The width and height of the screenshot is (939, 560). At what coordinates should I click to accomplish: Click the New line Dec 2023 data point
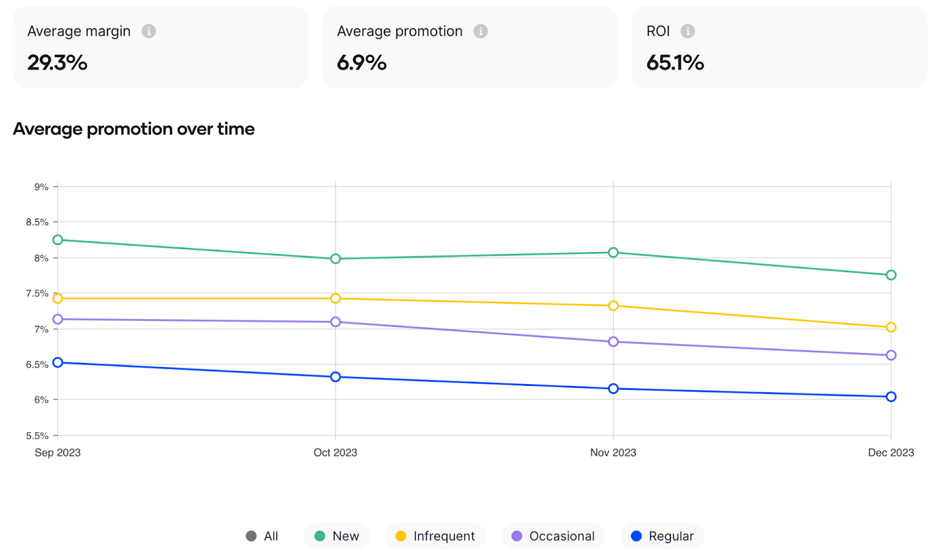pyautogui.click(x=891, y=275)
